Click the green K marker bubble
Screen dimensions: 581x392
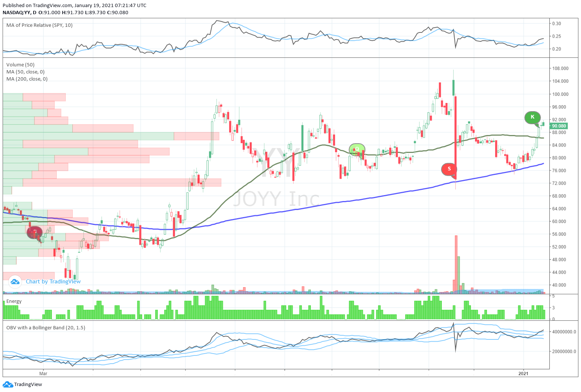[532, 117]
